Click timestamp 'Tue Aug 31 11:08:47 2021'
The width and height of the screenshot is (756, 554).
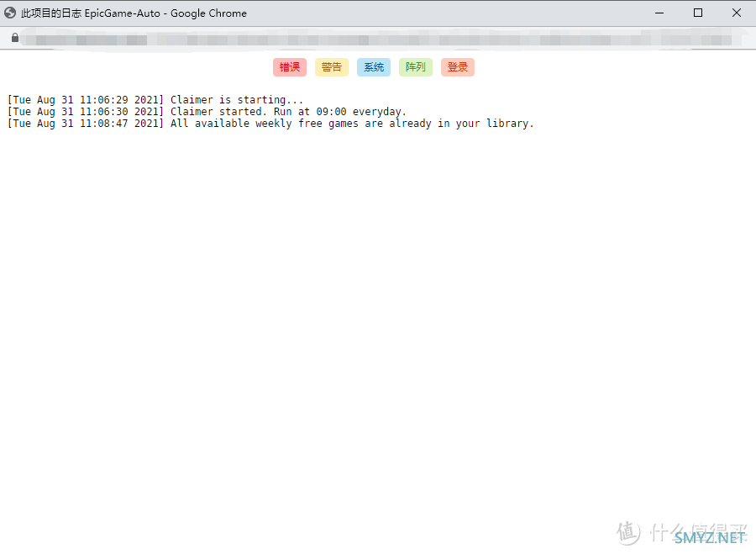tap(86, 124)
